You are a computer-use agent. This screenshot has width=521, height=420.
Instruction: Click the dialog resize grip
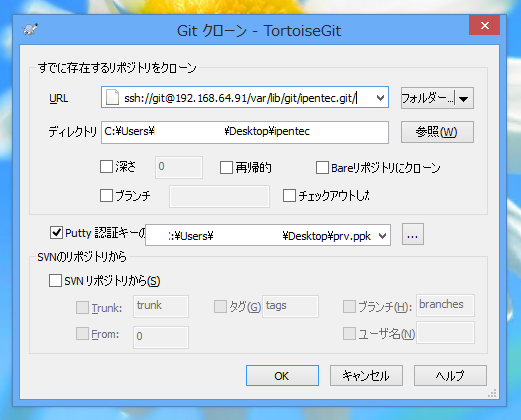492,393
